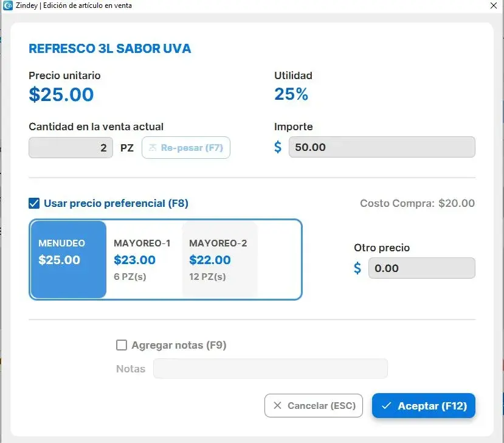
Task: Choose the MAYOREO-1 $23.00 price tier
Action: [144, 260]
